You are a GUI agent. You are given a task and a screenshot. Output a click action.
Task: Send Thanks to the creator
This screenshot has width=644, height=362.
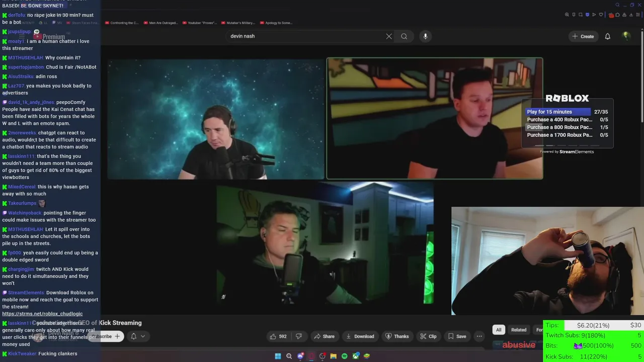[397, 336]
